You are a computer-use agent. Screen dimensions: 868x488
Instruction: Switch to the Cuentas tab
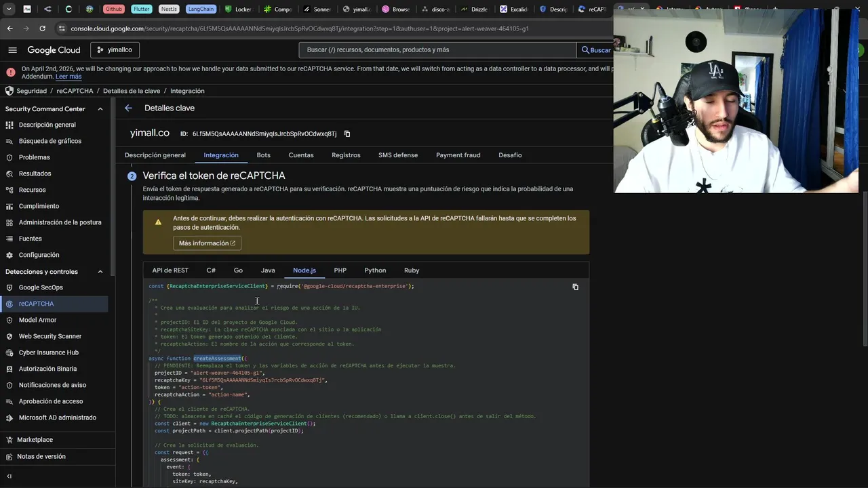coord(301,155)
